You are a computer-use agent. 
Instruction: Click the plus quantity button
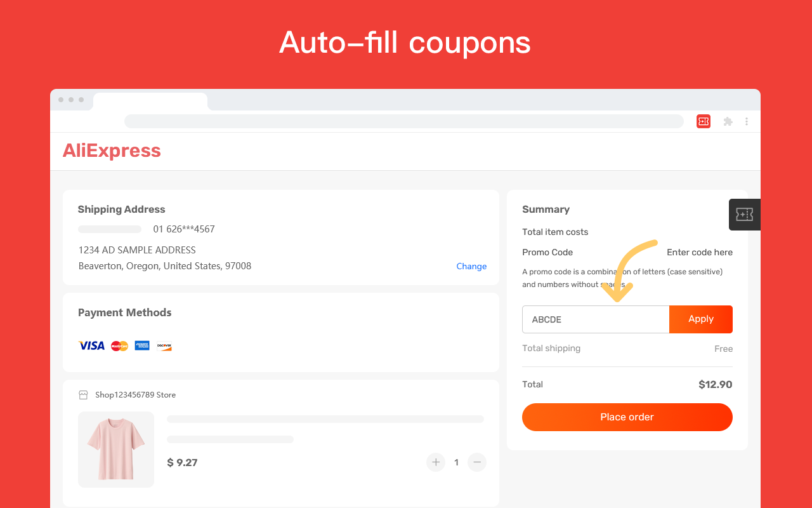(x=436, y=462)
